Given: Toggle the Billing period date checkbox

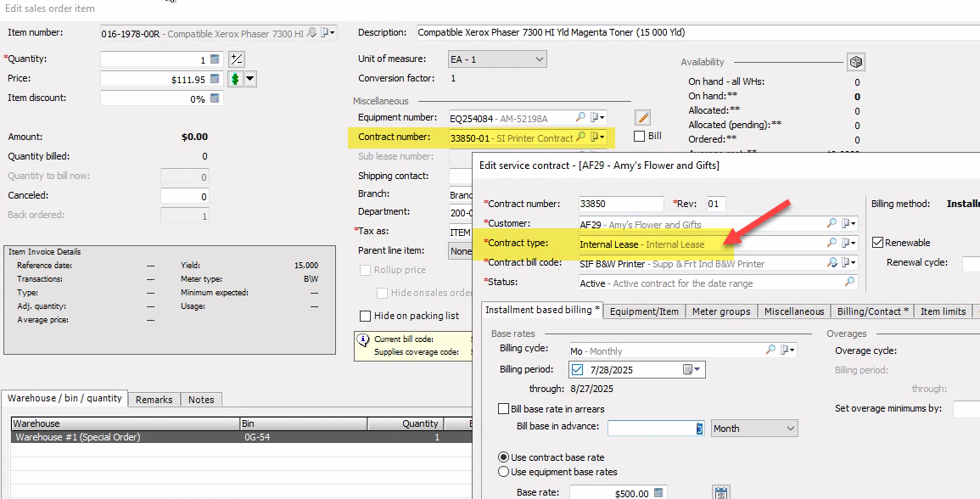Looking at the screenshot, I should pos(577,369).
